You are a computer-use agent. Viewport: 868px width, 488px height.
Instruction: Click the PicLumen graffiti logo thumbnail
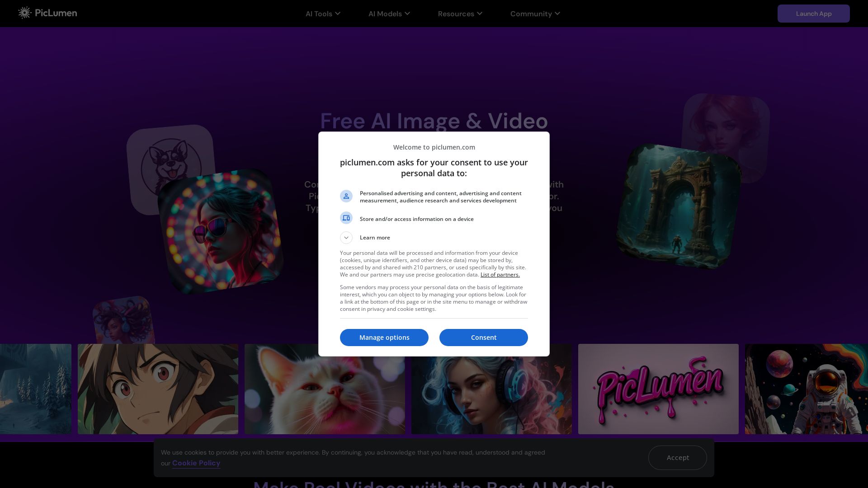point(658,389)
